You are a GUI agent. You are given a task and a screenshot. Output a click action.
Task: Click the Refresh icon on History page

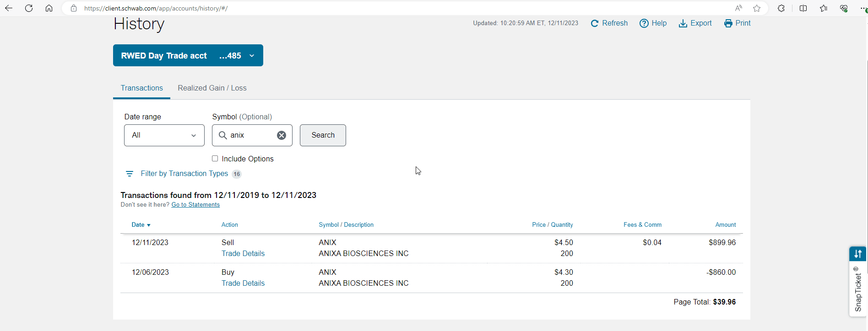pos(595,23)
